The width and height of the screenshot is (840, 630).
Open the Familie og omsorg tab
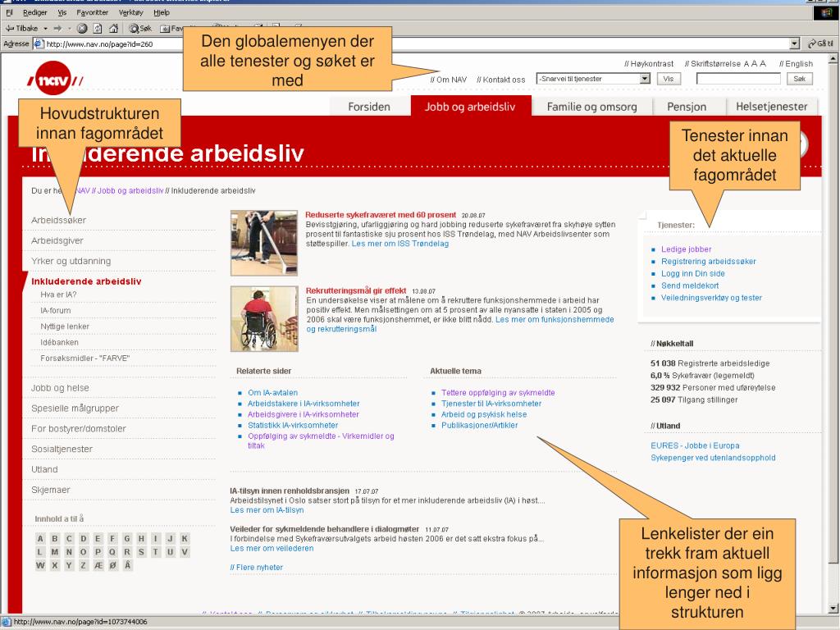click(x=592, y=107)
